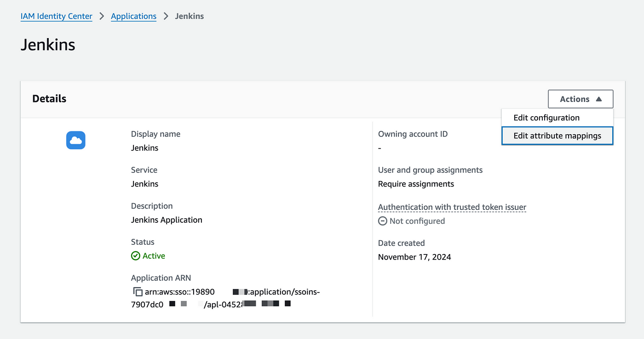
Task: Select the Owning account ID label
Action: point(413,134)
